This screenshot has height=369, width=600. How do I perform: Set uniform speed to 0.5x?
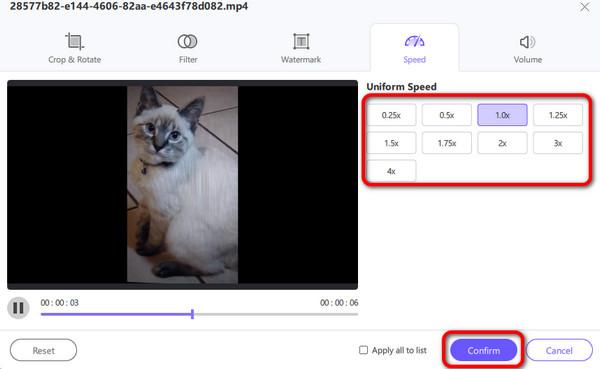(x=447, y=115)
